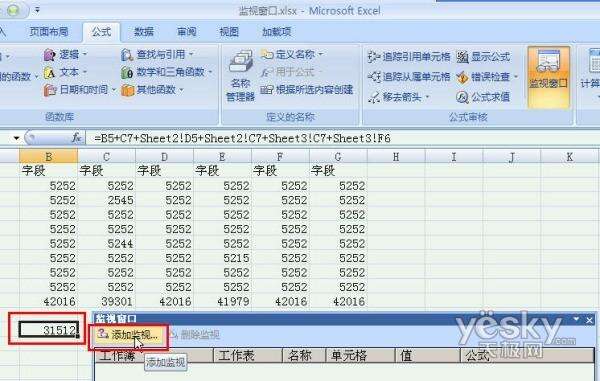Switch to the 公式 tab
The image size is (600, 381).
point(101,32)
